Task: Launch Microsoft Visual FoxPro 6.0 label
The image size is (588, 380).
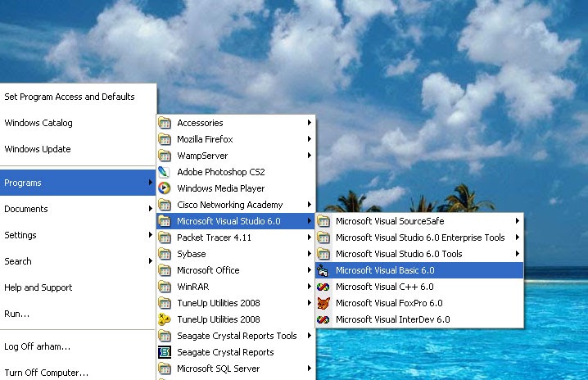Action: pos(389,303)
